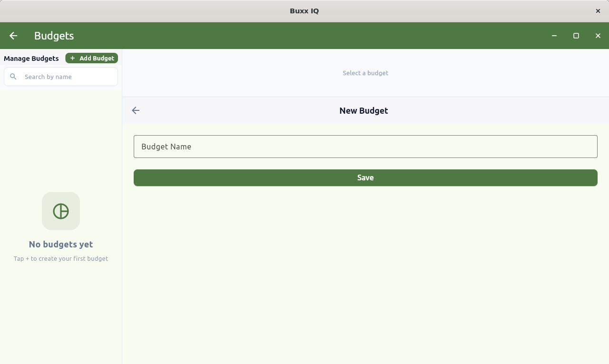Click the back arrow beside New Budget
This screenshot has width=609, height=364.
(136, 110)
